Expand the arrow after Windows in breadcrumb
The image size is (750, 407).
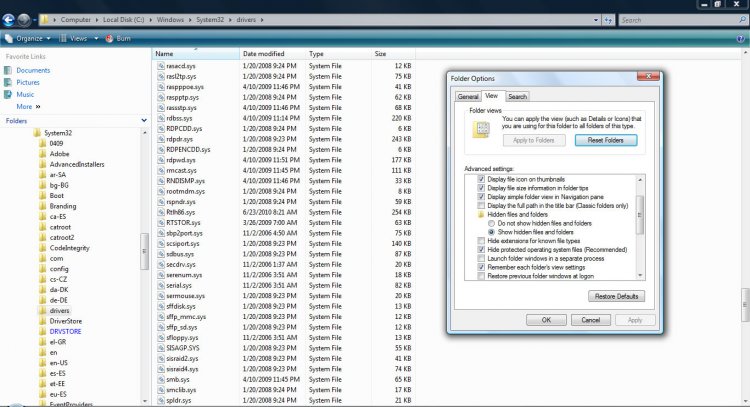[190, 20]
